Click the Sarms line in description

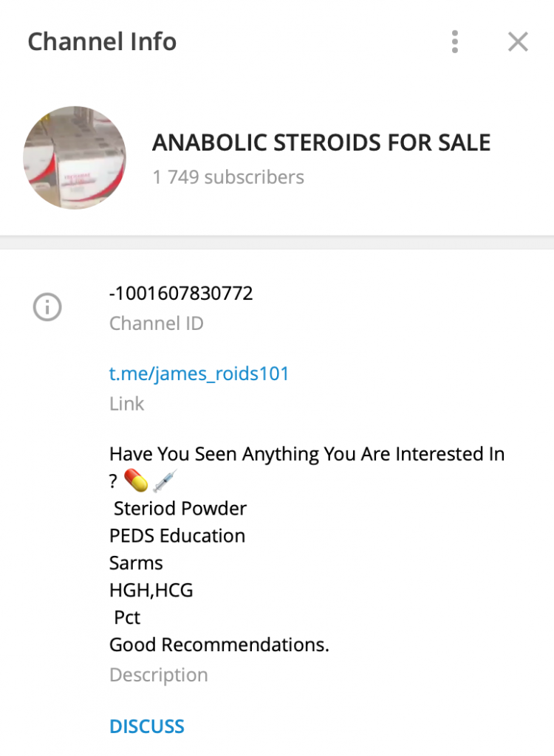click(136, 563)
